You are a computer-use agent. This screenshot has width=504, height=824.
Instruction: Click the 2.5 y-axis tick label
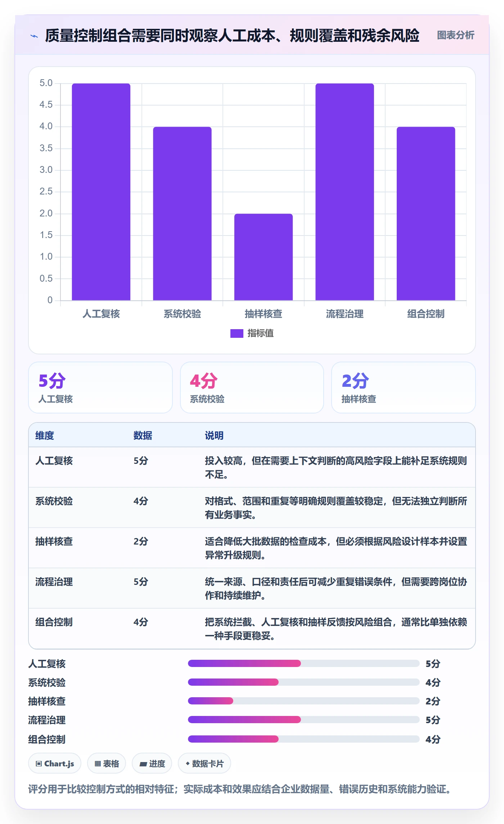[46, 192]
